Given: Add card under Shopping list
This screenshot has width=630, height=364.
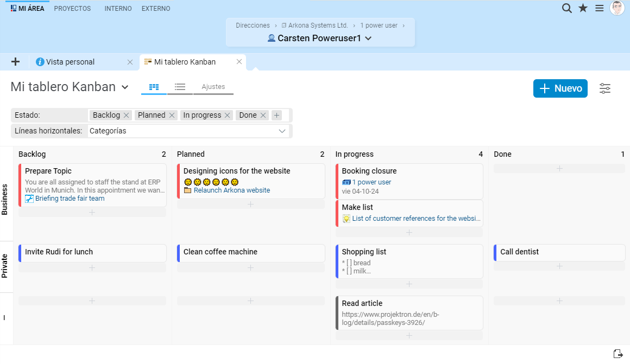Looking at the screenshot, I should [x=409, y=284].
